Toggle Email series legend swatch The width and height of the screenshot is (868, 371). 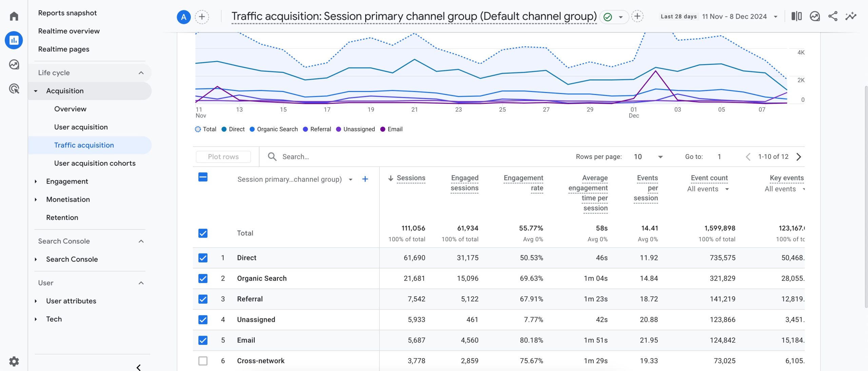coord(383,129)
